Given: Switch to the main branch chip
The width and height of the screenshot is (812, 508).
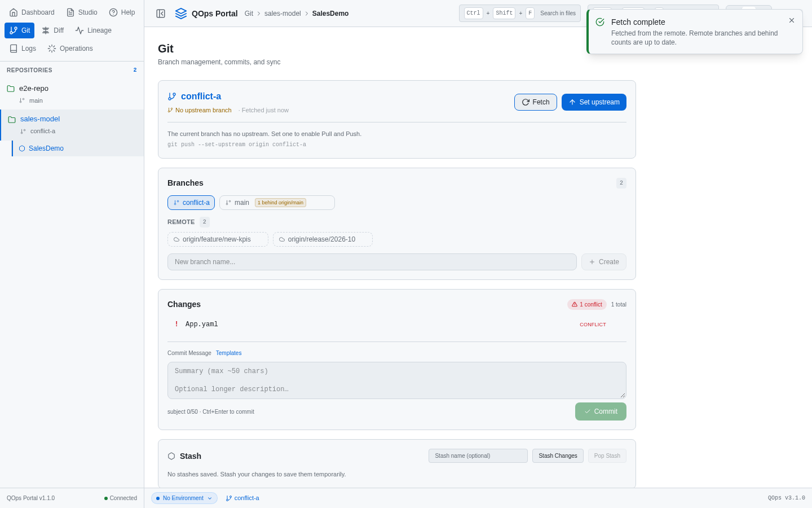Looking at the screenshot, I should tap(277, 203).
